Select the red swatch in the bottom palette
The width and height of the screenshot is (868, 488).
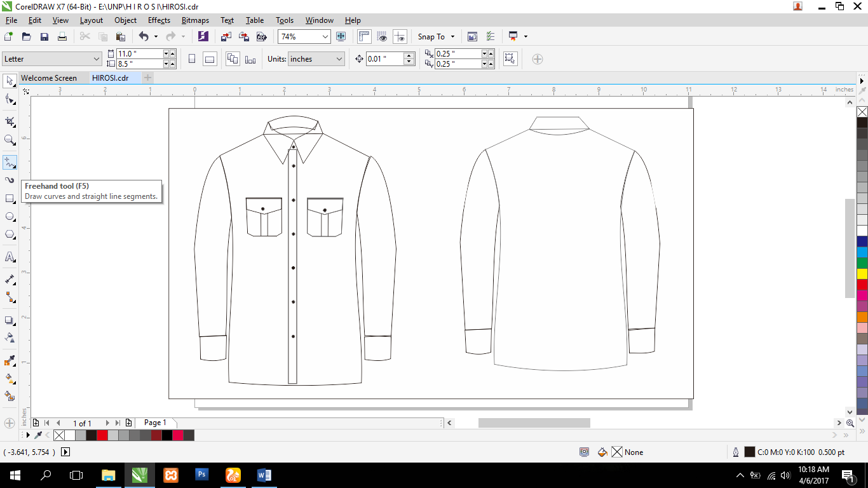tap(102, 435)
